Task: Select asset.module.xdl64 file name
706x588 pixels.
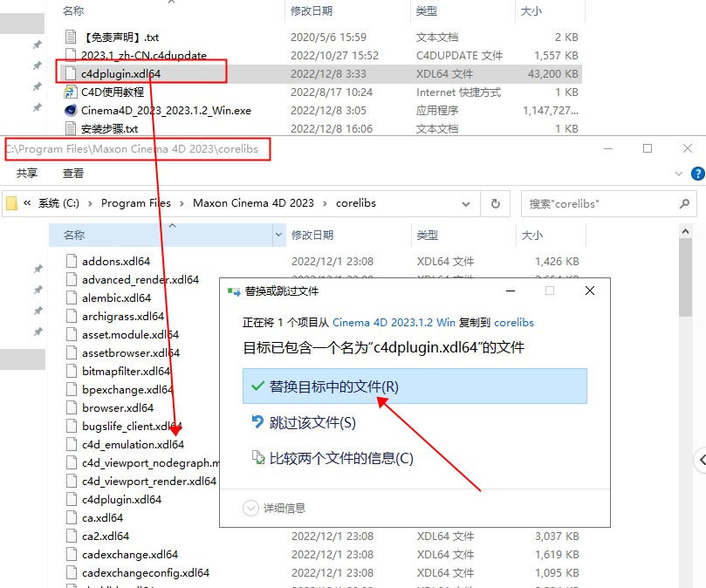Action: click(x=131, y=334)
